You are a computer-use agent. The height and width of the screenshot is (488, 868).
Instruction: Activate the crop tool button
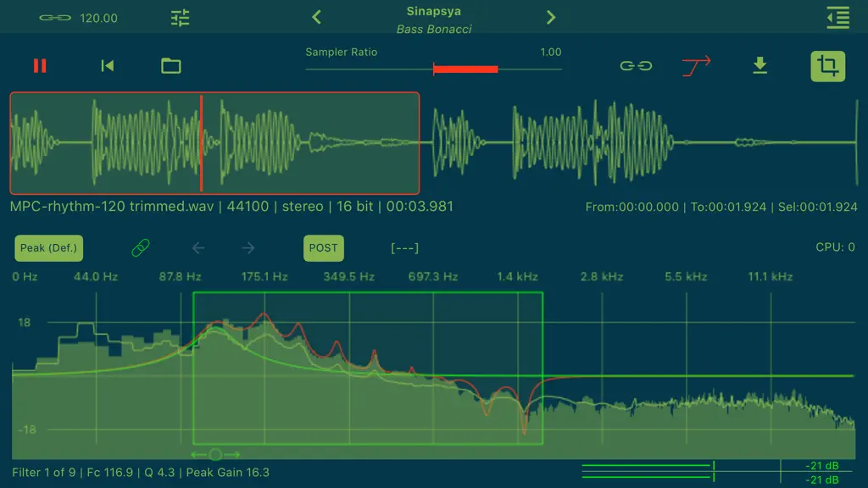827,66
